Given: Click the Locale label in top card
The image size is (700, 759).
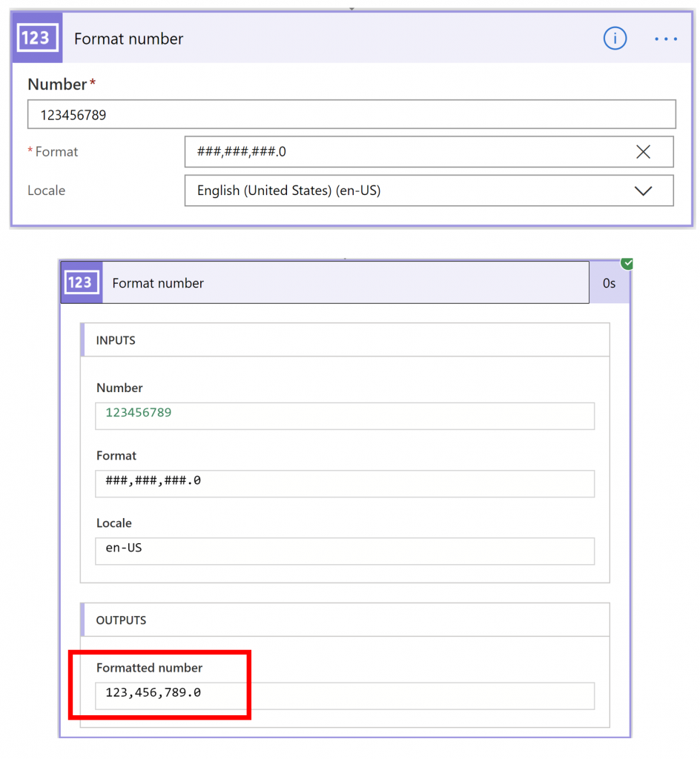Looking at the screenshot, I should (47, 190).
